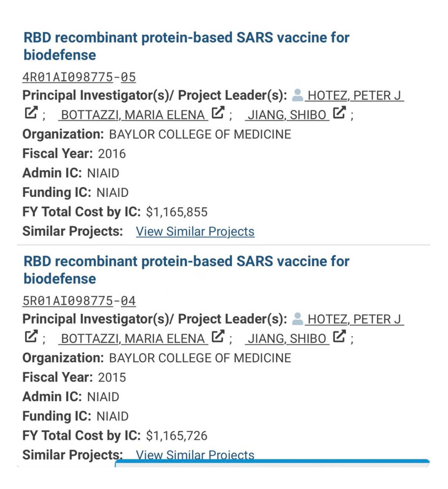Open external link icon after HOTEZ in 2015 project

click(31, 336)
